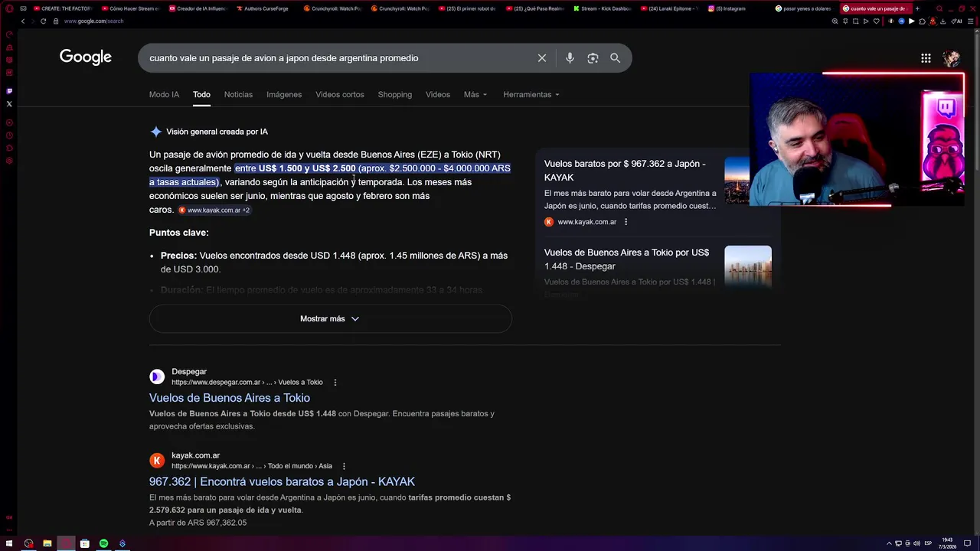Click into the Google search query field

337,58
